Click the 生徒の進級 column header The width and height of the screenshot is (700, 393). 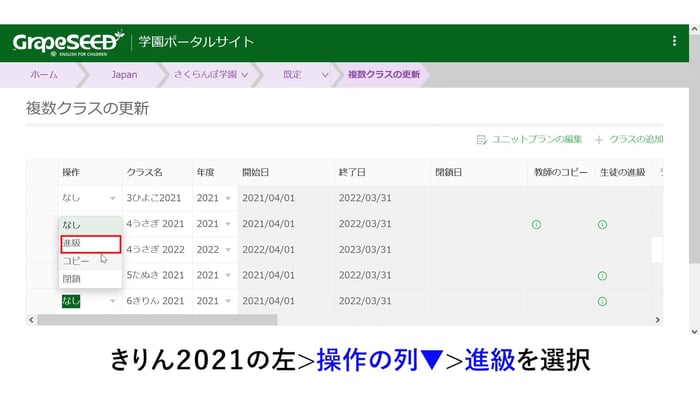(623, 172)
